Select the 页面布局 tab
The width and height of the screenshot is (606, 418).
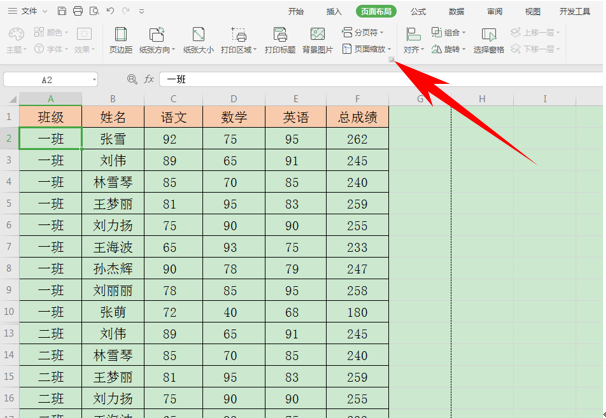pos(376,12)
